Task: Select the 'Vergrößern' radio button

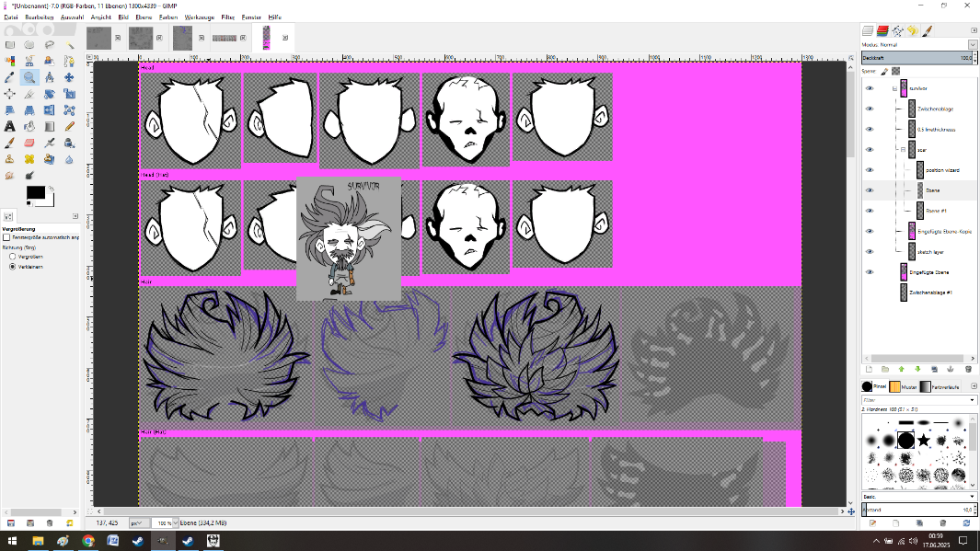Action: click(13, 257)
